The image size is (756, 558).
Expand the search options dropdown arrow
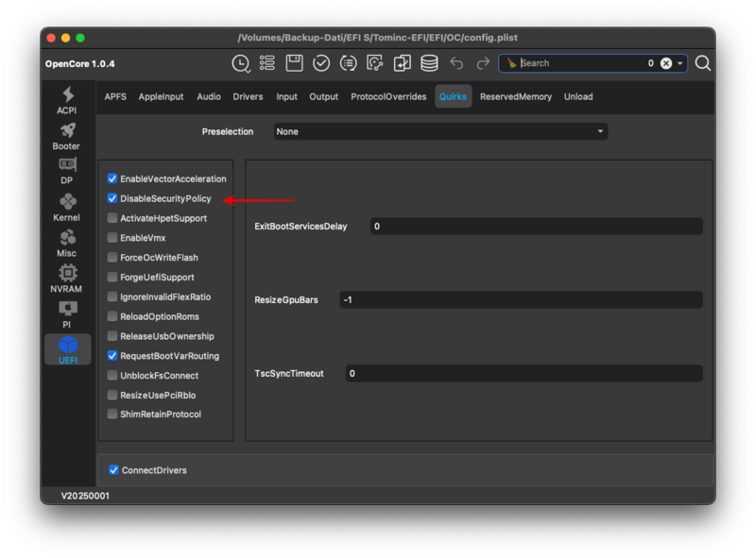coord(679,63)
